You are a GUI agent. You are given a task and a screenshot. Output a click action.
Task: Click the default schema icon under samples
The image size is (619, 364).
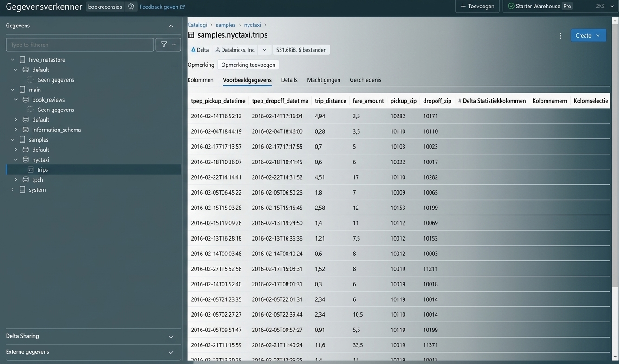[26, 149]
